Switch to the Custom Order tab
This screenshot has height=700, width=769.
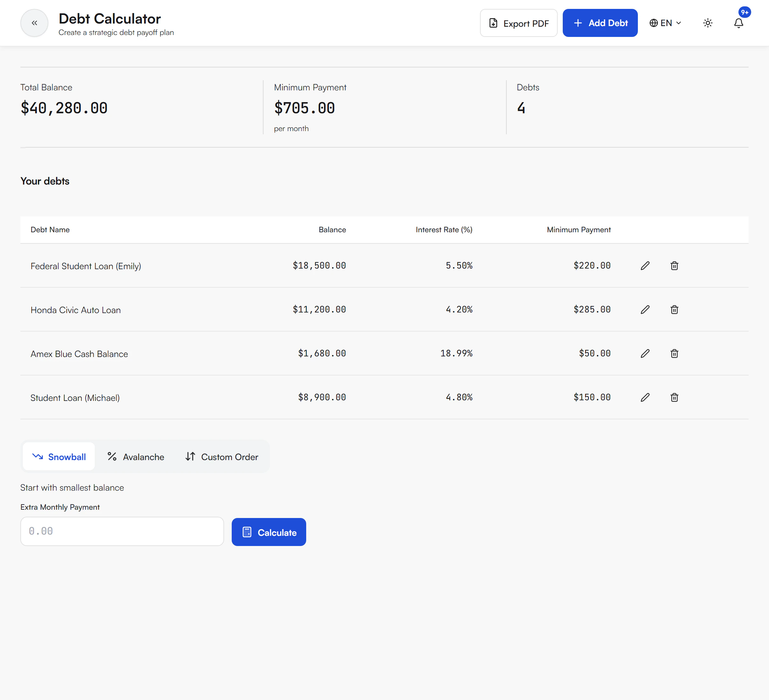pyautogui.click(x=222, y=456)
